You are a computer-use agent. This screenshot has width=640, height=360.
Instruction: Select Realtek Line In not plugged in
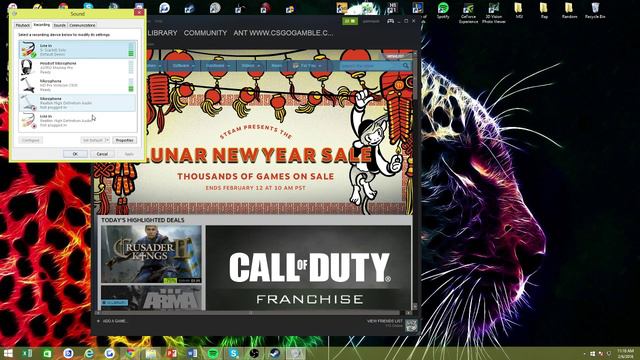tap(78, 120)
